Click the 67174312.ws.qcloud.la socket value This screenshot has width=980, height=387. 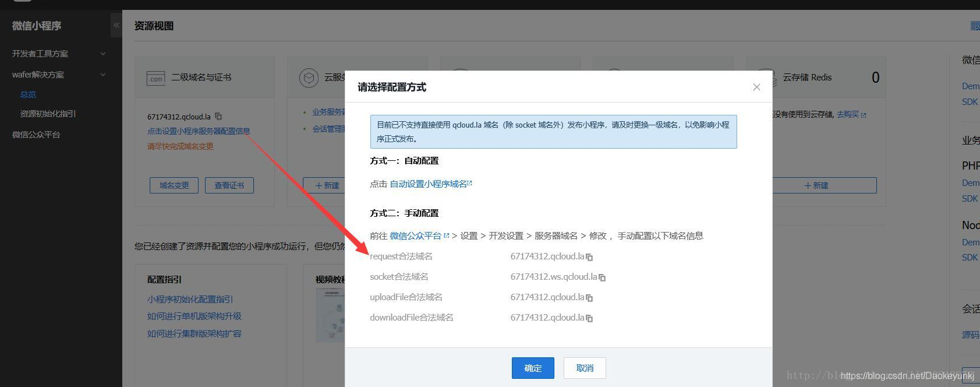(x=554, y=277)
